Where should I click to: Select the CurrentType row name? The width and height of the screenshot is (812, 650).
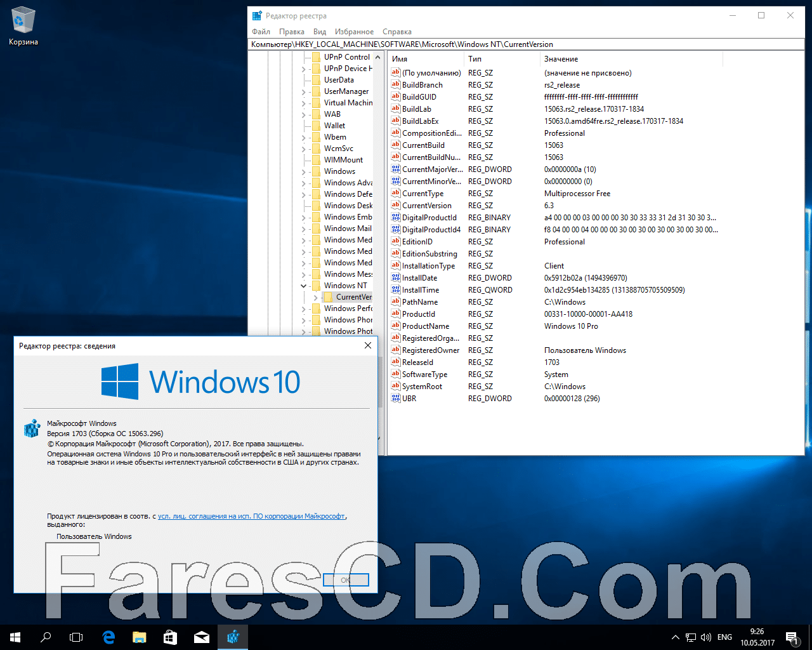(422, 194)
